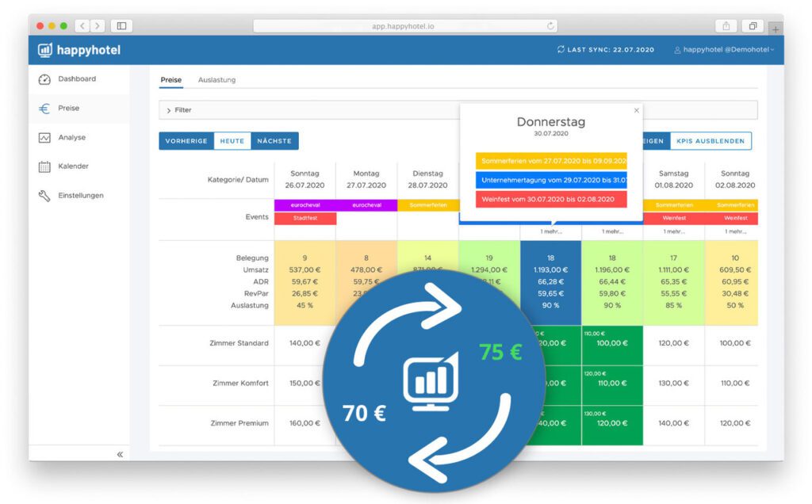Image resolution: width=812 pixels, height=504 pixels.
Task: Click the app.happyhotel.io address bar
Action: click(x=404, y=26)
